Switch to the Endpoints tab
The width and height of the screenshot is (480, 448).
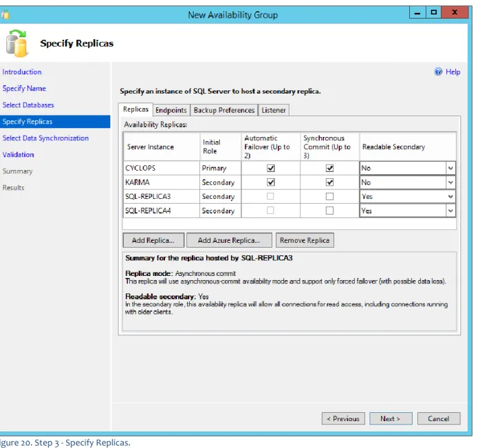pos(171,110)
